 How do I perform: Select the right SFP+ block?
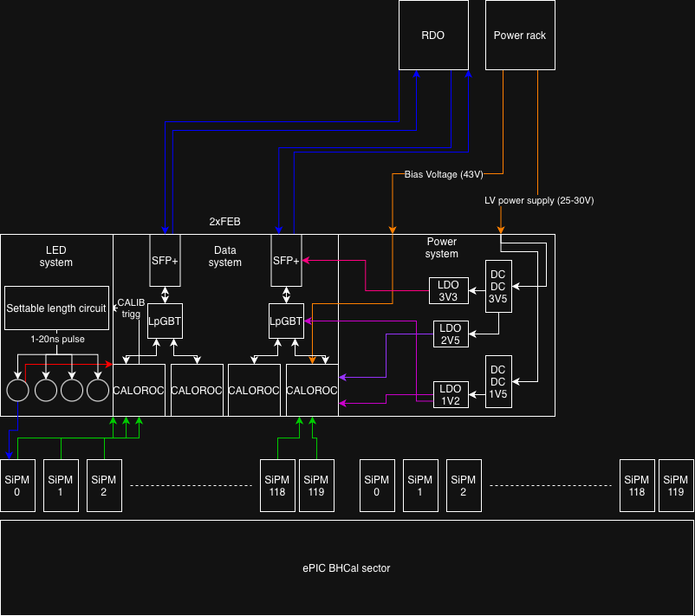point(286,260)
